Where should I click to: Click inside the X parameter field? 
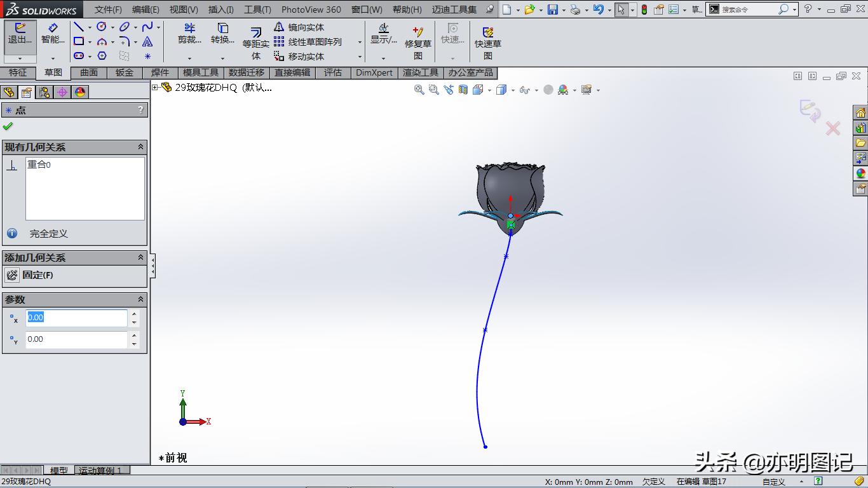[x=76, y=317]
